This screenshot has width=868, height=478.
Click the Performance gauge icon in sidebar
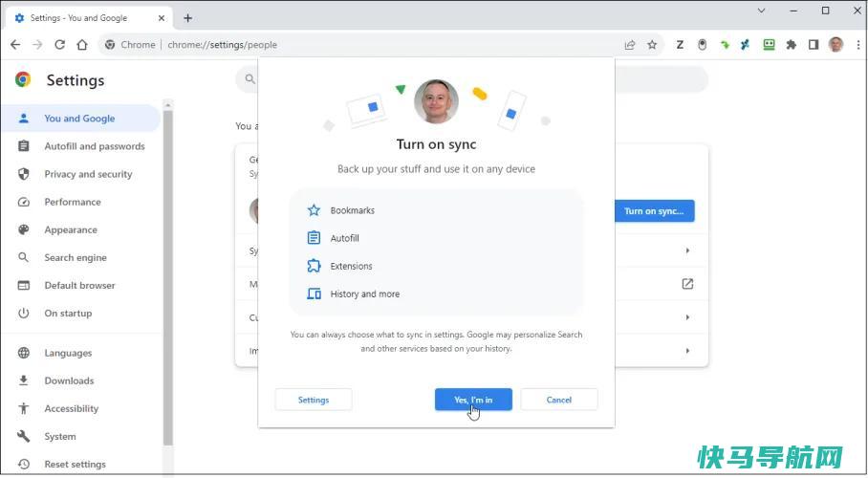point(23,202)
